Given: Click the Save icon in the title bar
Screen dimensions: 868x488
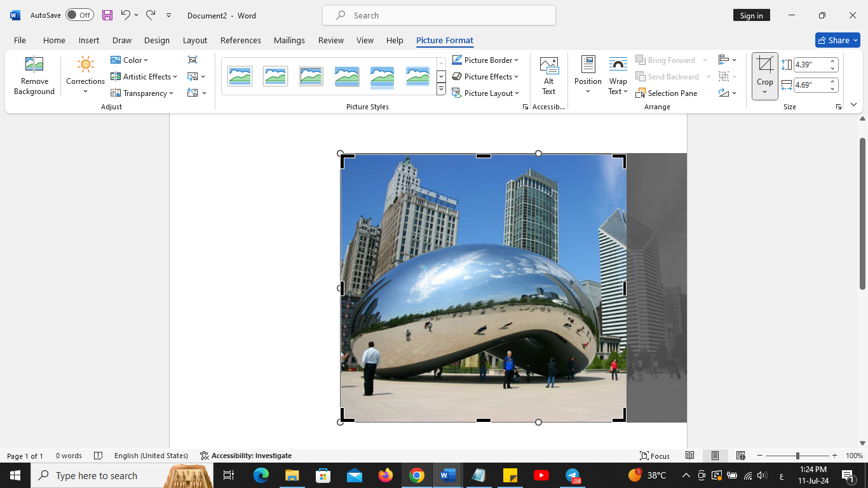Looking at the screenshot, I should 107,15.
